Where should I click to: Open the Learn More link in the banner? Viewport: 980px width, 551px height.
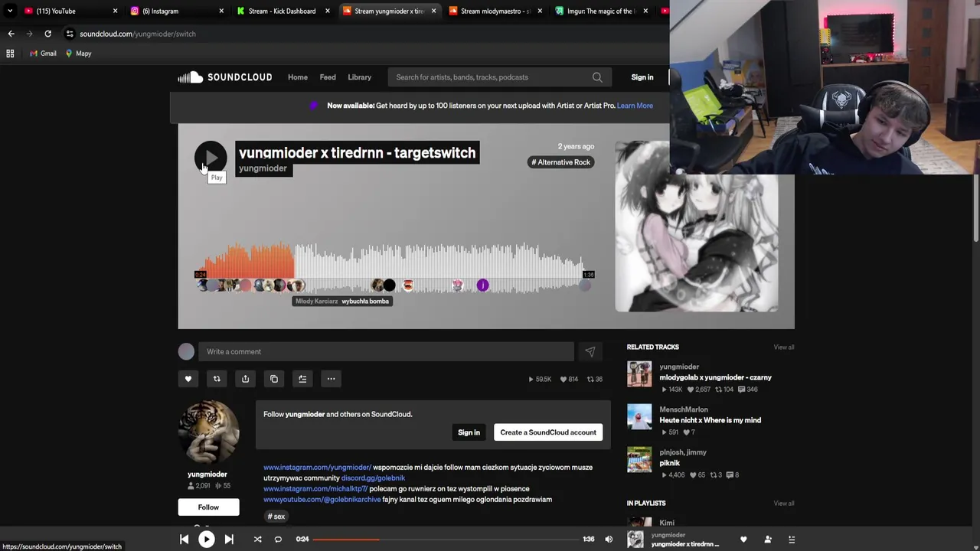635,106
